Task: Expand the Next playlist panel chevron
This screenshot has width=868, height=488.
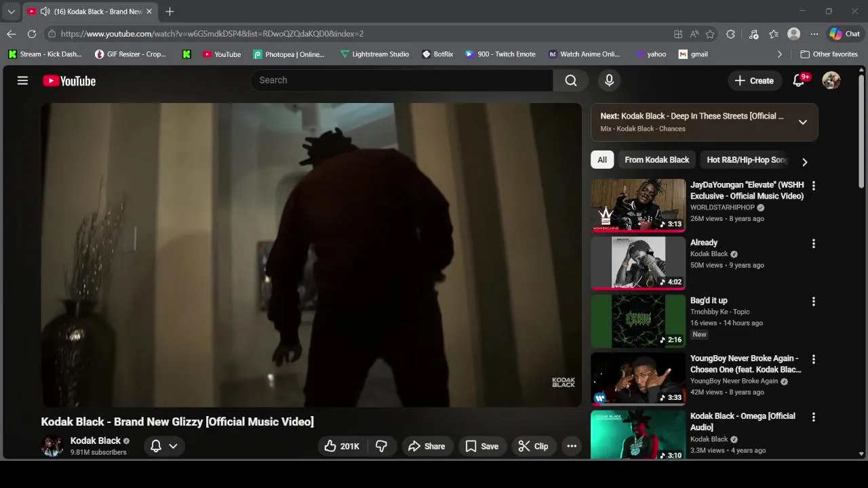Action: coord(803,122)
